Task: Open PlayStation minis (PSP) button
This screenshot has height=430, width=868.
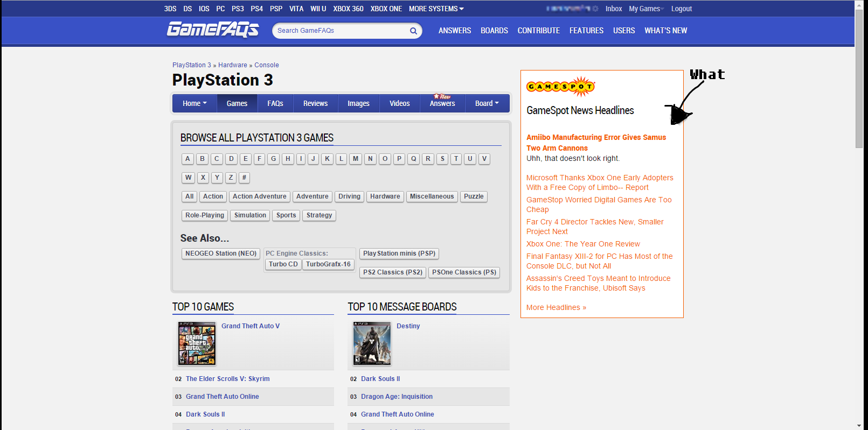Action: pos(399,253)
